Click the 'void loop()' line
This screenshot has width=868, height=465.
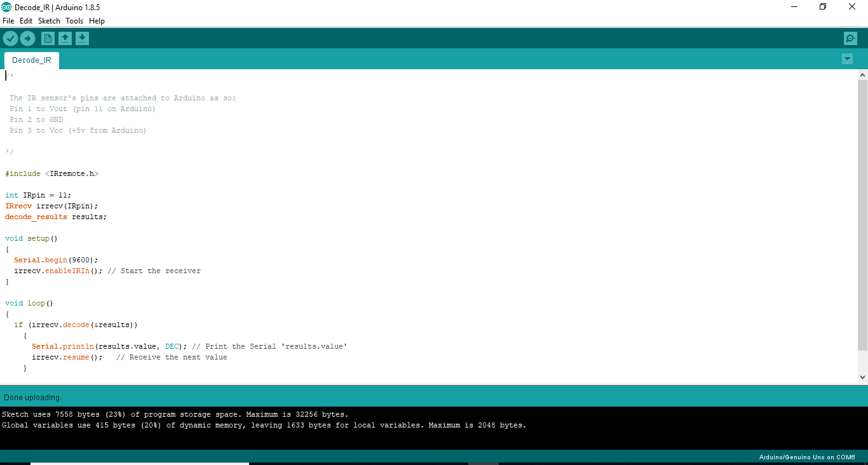click(29, 303)
